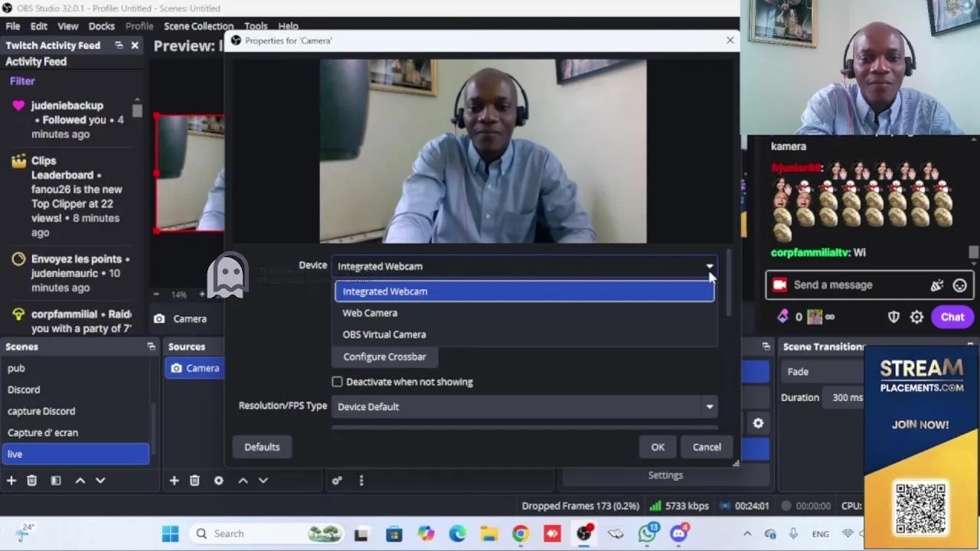Move source up with arrow icon
The image size is (980, 551).
click(x=243, y=481)
